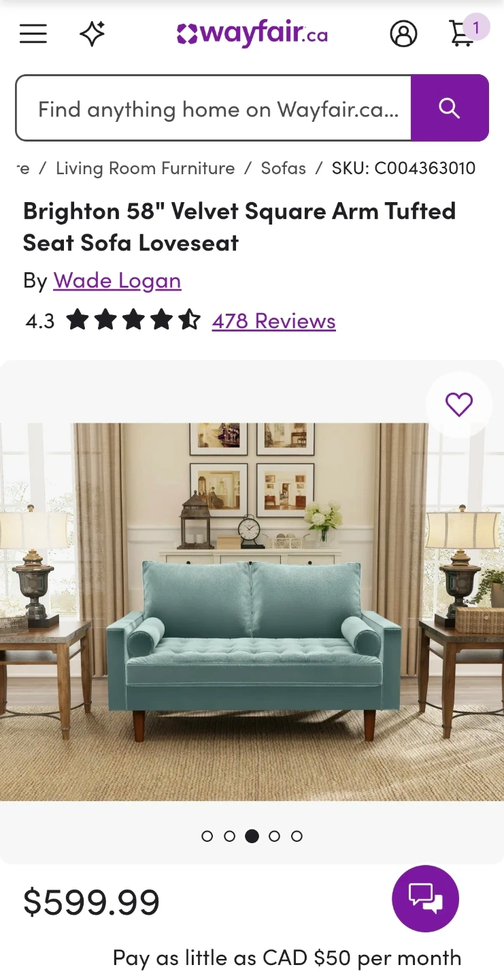504x980 pixels.
Task: Click the star rating icons
Action: click(133, 320)
